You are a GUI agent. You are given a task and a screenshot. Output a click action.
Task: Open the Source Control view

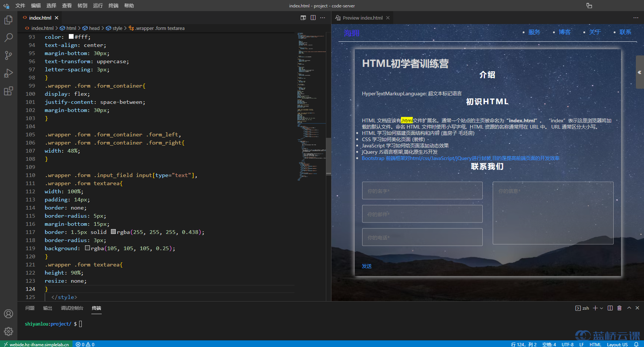[x=9, y=55]
